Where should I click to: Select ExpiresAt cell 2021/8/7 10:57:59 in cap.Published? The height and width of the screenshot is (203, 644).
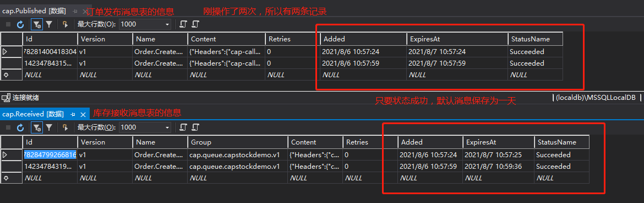point(457,63)
